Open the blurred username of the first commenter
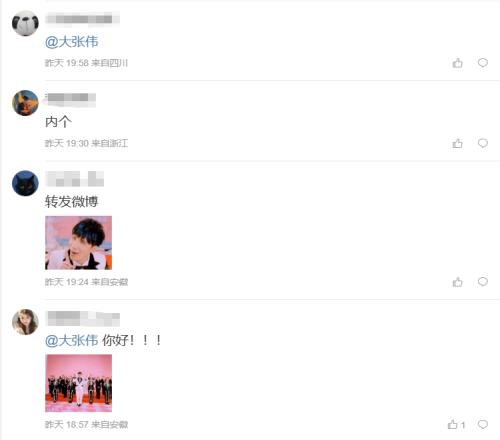Screen dimensions: 500x440 (82, 18)
